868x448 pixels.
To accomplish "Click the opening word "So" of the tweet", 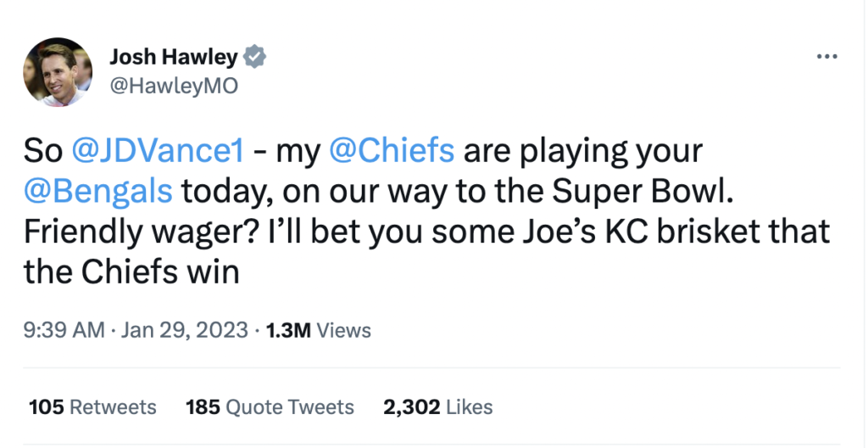I will coord(43,152).
